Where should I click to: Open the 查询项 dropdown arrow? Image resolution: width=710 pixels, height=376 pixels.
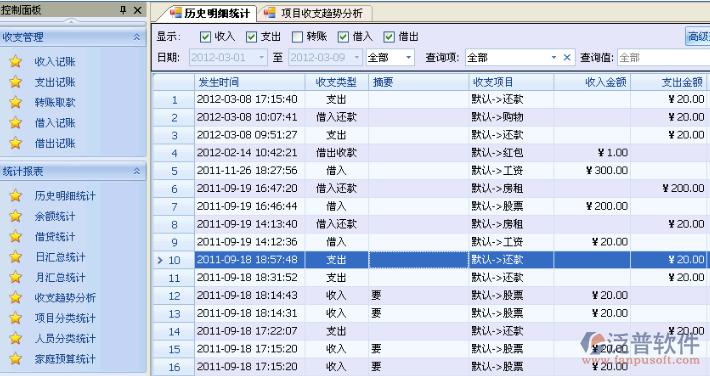click(x=554, y=58)
